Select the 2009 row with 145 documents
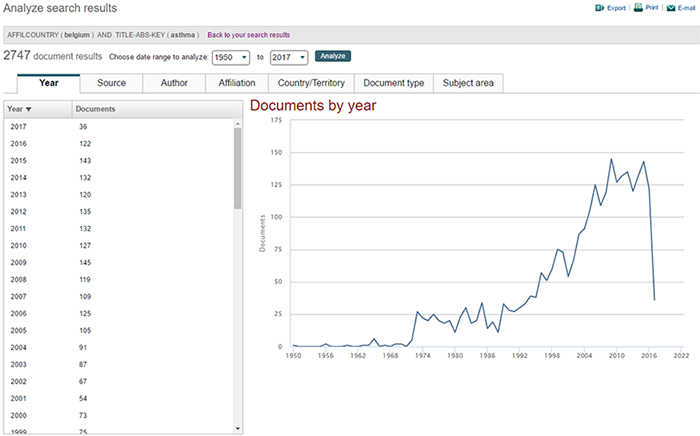The height and width of the screenshot is (436, 700). point(118,263)
